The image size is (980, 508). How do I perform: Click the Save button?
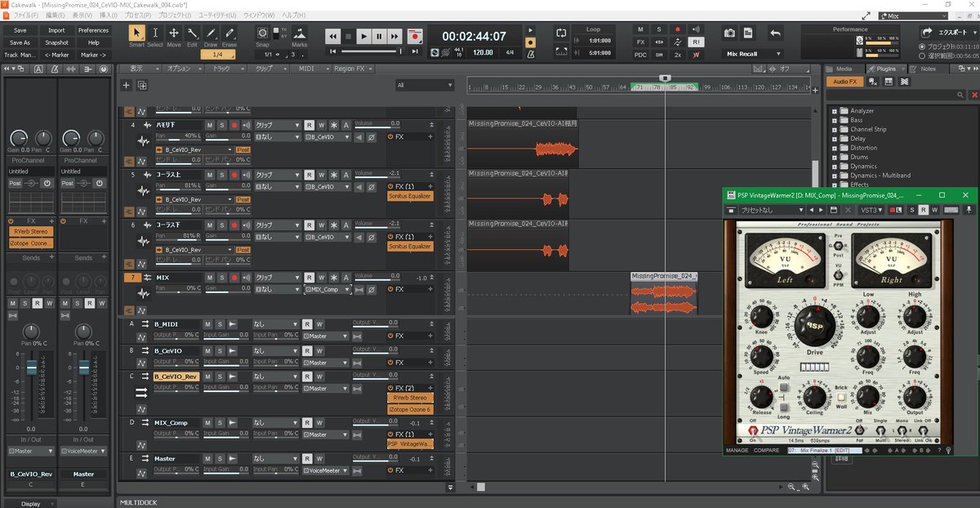tap(20, 30)
